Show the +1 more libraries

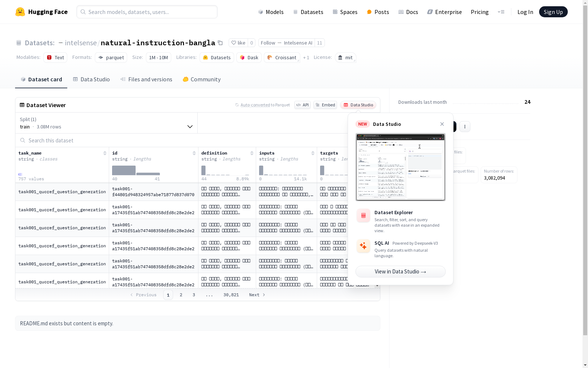point(306,58)
